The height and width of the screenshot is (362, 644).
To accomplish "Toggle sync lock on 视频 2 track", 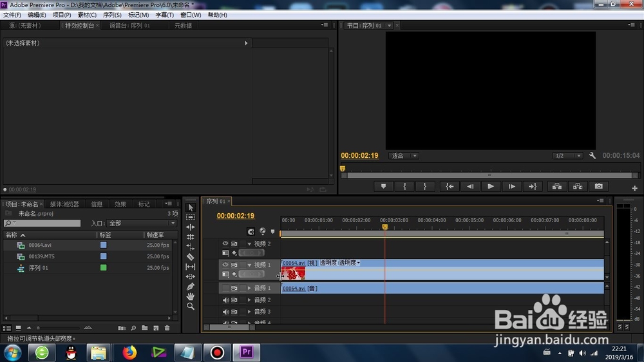I will (234, 243).
